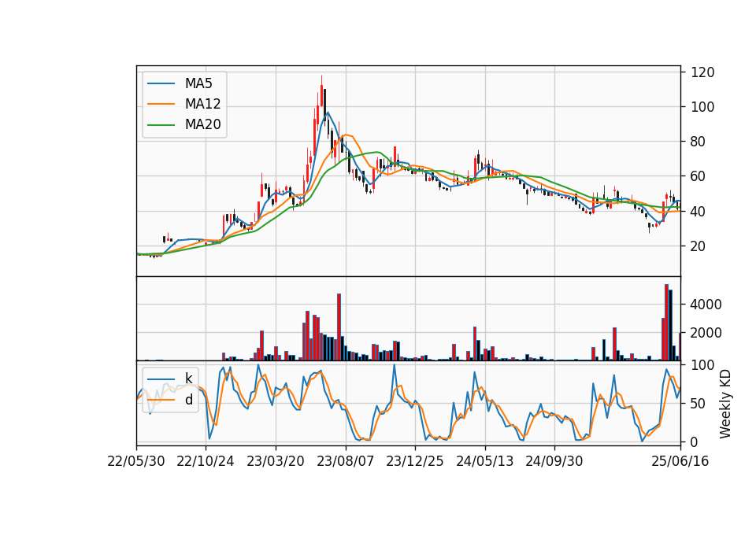Click the tallest volume bar near 25/06/16
Viewport: 756px width, 543px height.
pos(667,323)
